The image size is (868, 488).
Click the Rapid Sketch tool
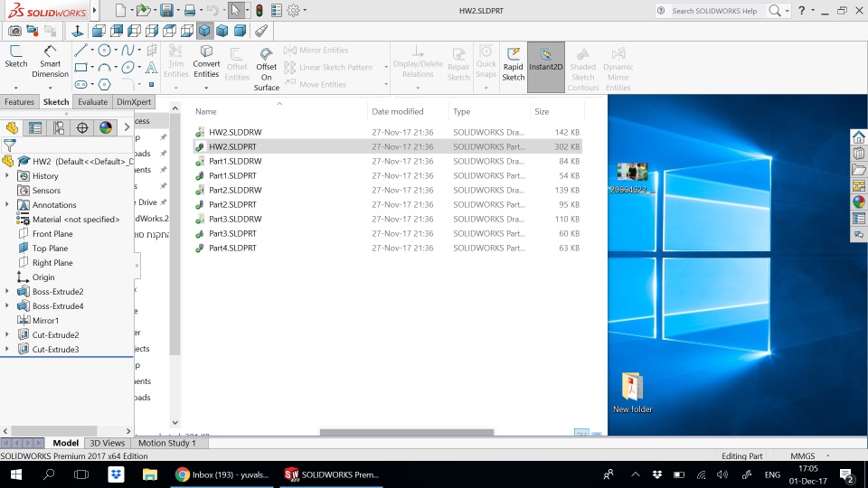(x=514, y=64)
